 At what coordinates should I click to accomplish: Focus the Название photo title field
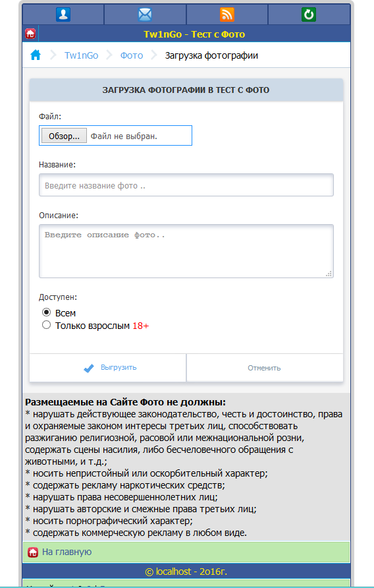click(x=186, y=185)
